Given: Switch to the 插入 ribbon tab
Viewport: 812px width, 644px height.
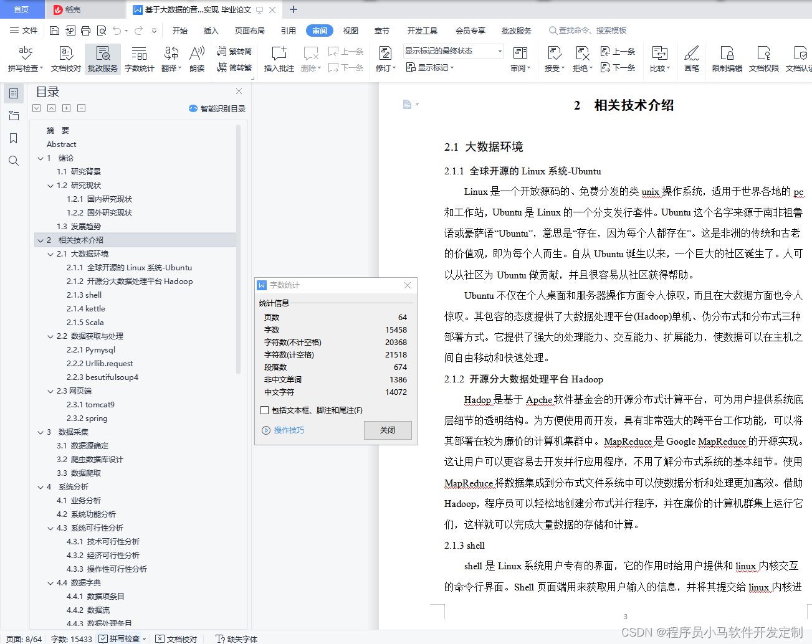Looking at the screenshot, I should pyautogui.click(x=211, y=31).
